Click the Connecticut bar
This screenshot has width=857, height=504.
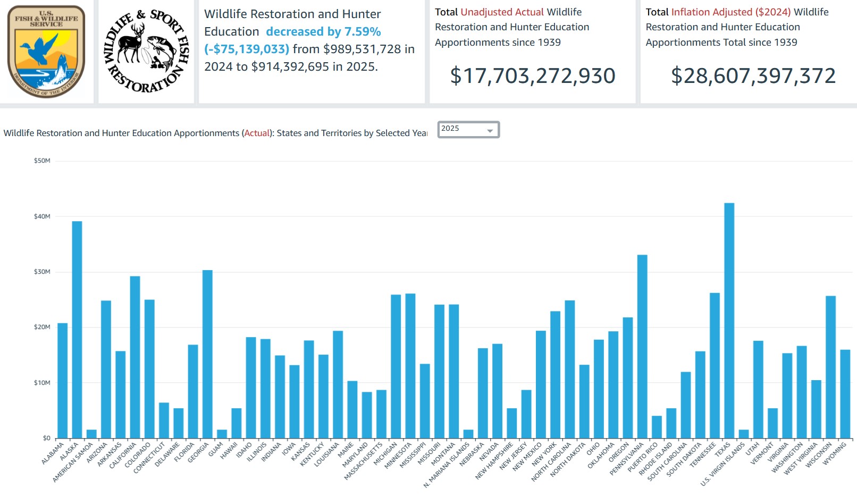(x=164, y=421)
